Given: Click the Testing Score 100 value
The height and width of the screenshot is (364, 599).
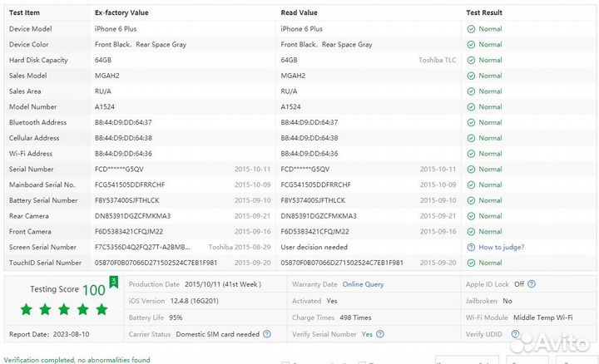Looking at the screenshot, I should (x=93, y=290).
